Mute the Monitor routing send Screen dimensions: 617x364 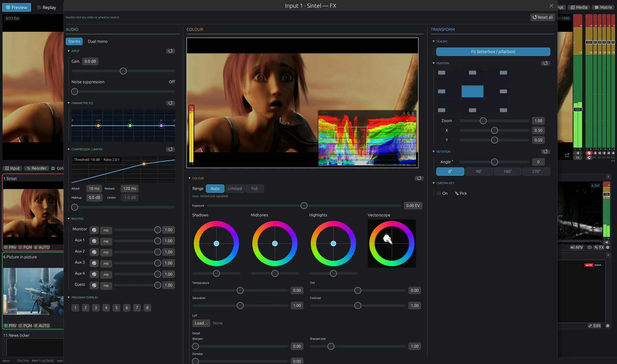(x=94, y=230)
